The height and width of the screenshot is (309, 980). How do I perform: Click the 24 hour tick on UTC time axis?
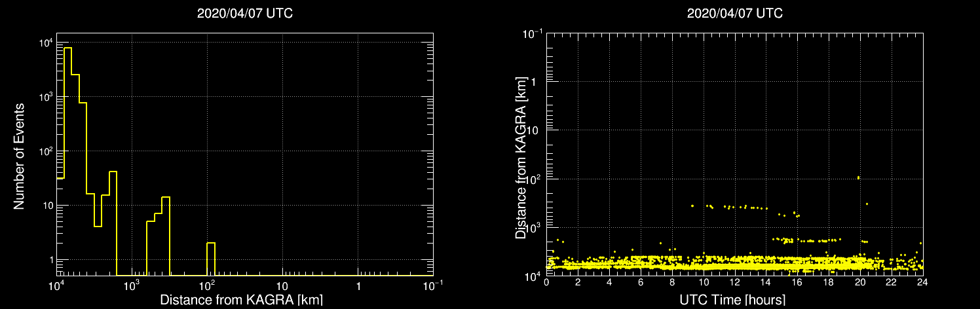point(922,283)
